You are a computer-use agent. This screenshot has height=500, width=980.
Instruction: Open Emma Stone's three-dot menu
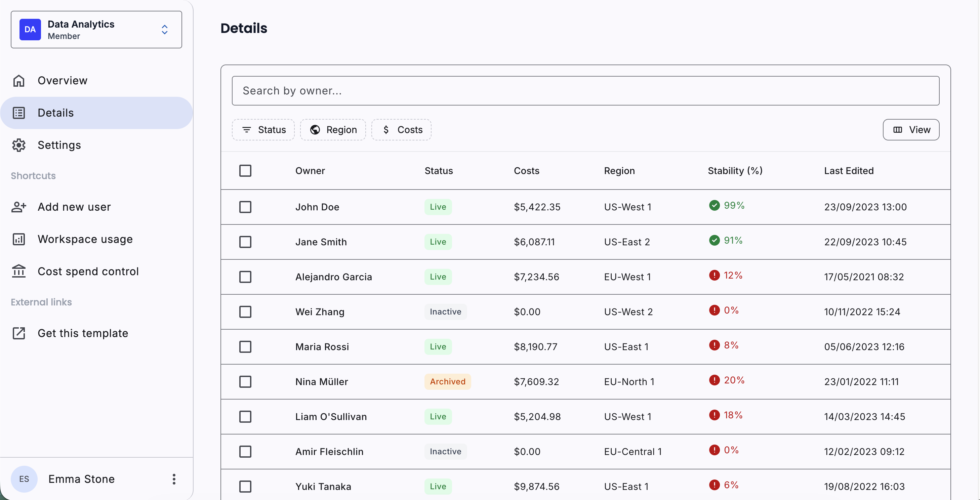174,479
